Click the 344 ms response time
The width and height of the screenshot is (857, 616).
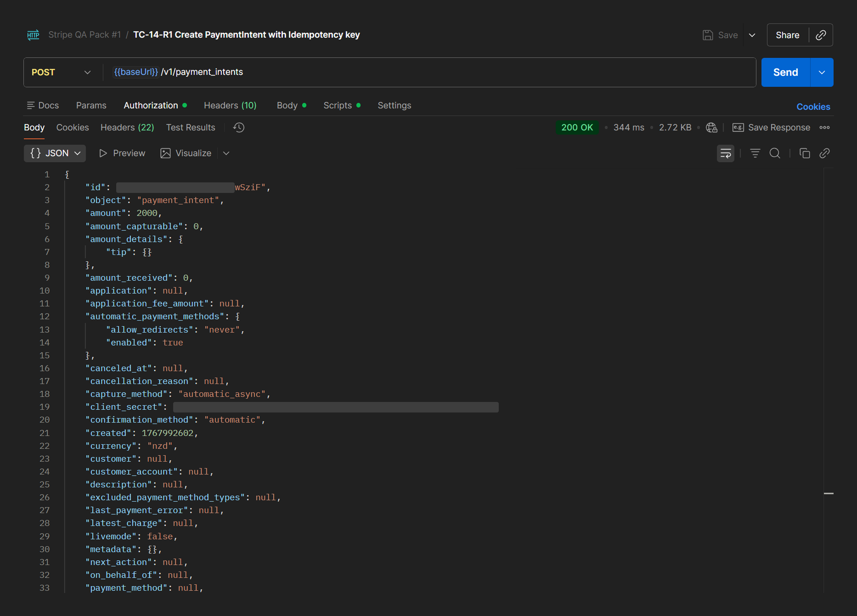(629, 127)
